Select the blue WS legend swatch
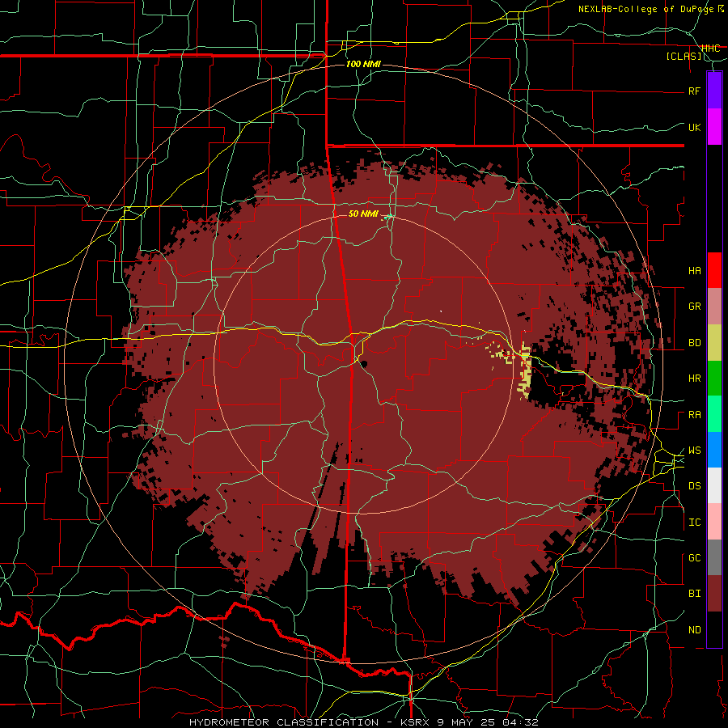Image resolution: width=728 pixels, height=728 pixels. [x=714, y=450]
